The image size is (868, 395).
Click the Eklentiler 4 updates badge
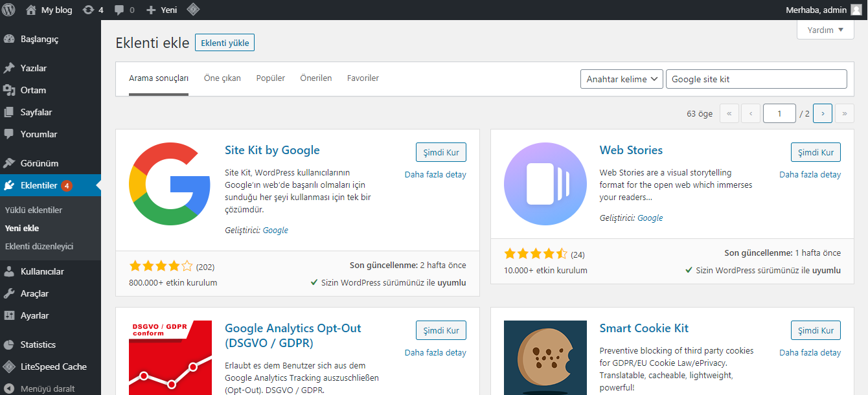[66, 186]
